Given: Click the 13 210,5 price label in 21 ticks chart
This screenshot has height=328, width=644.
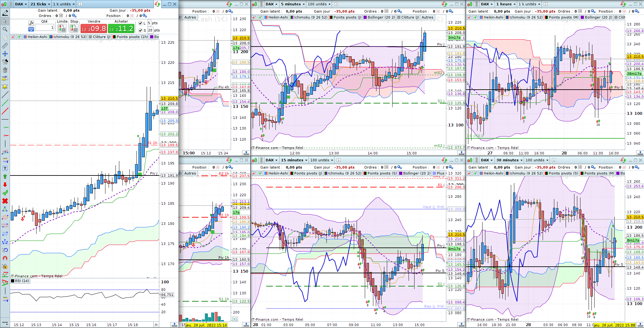Looking at the screenshot, I should coord(169,98).
